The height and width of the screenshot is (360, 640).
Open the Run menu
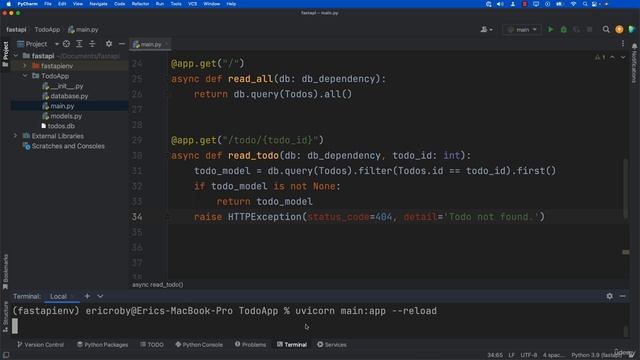click(x=160, y=4)
